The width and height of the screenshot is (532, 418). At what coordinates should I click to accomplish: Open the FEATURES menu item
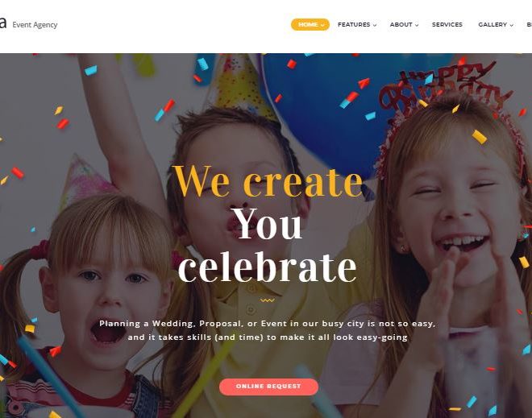354,25
